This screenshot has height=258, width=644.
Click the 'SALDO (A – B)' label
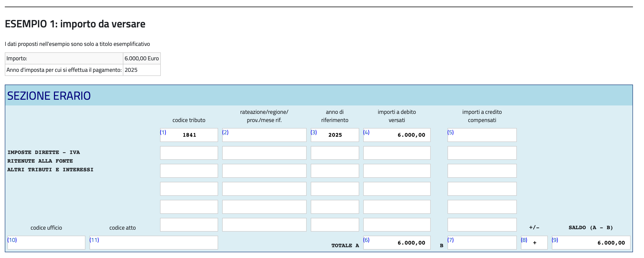click(x=590, y=227)
